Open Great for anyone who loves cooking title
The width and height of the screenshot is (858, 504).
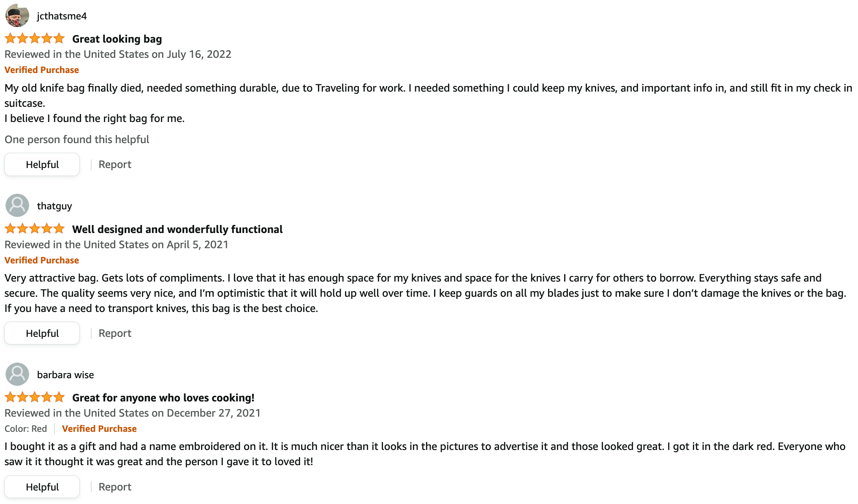click(x=163, y=398)
